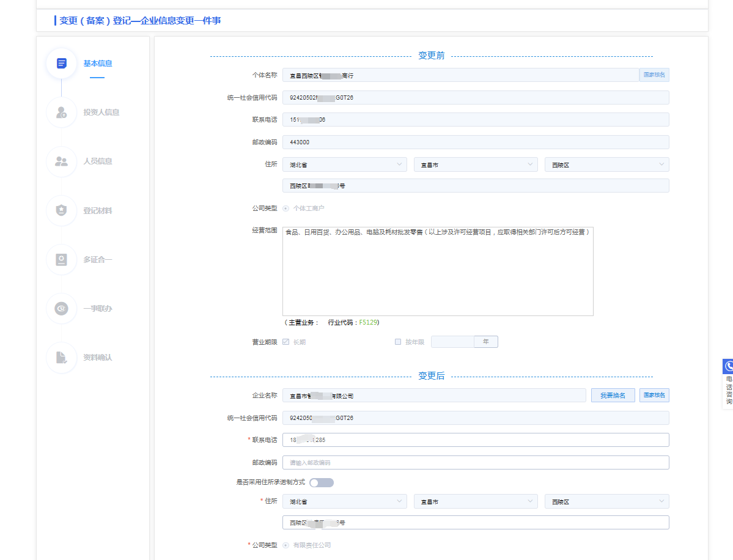This screenshot has height=560, width=733.
Task: Toggle the 长期 business term checkbox
Action: (x=285, y=342)
